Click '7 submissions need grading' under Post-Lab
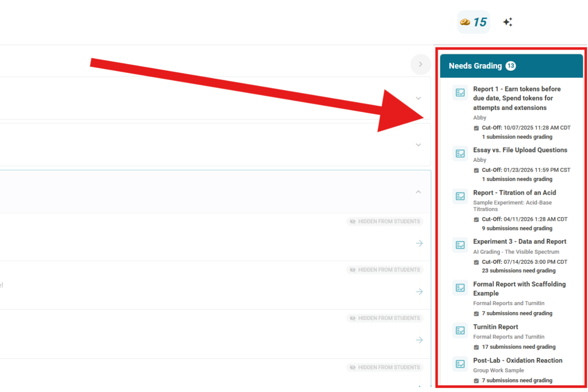The image size is (588, 392). pyautogui.click(x=517, y=380)
